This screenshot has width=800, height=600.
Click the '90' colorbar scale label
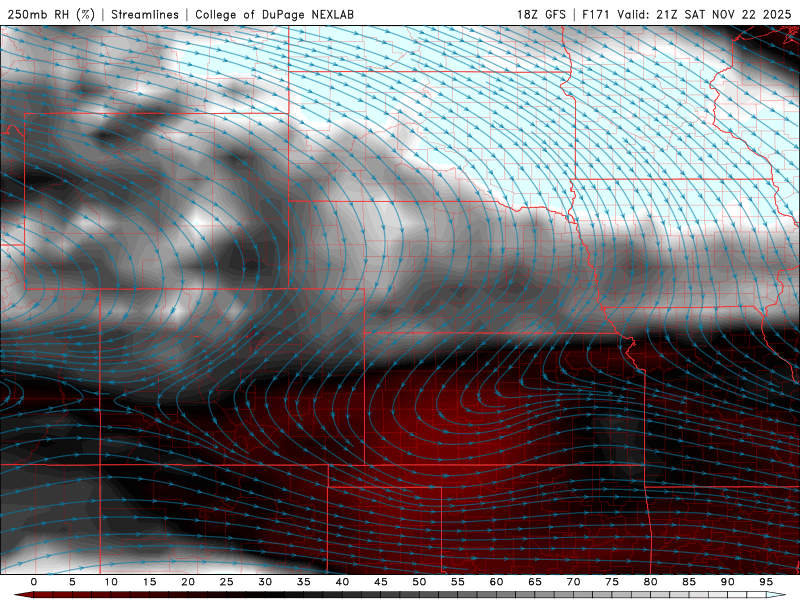click(727, 582)
